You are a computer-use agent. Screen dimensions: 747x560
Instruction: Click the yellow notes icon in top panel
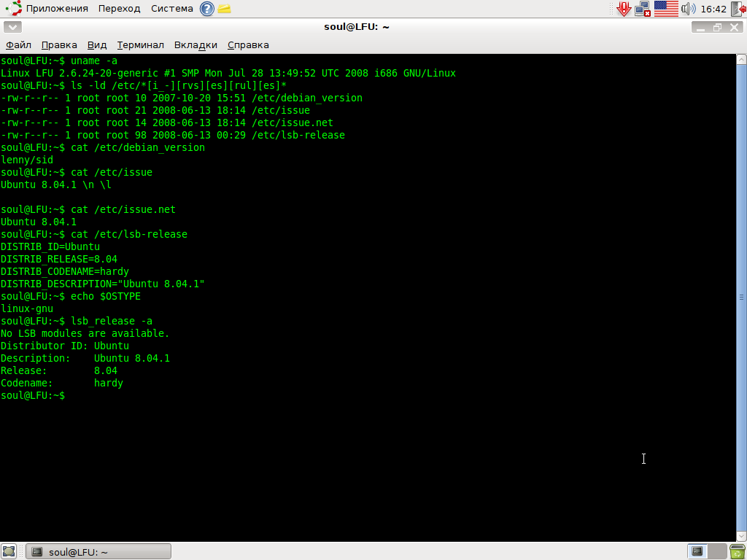click(x=225, y=9)
